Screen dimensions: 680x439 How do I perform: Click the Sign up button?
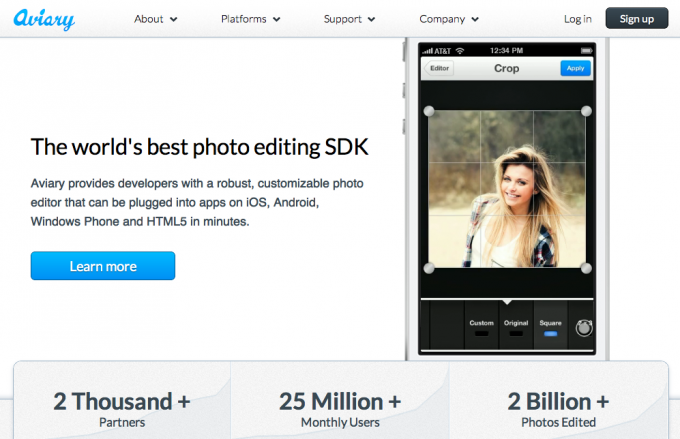[637, 18]
